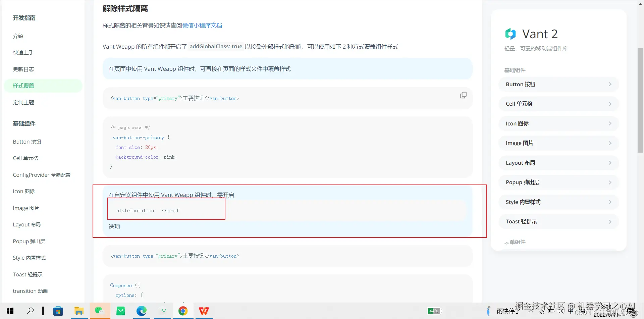Screen dimensions: 644x319
Task: Open Style 内置样式 in the left sidebar
Action: pyautogui.click(x=29, y=258)
